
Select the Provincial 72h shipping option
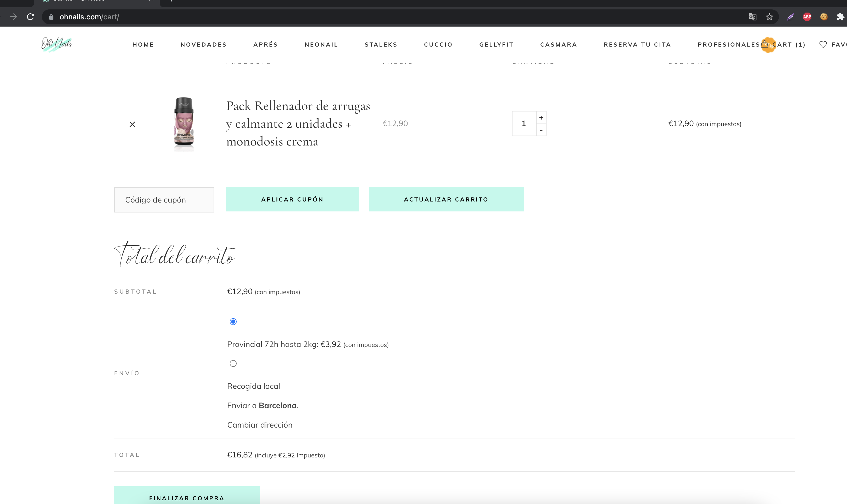tap(233, 322)
